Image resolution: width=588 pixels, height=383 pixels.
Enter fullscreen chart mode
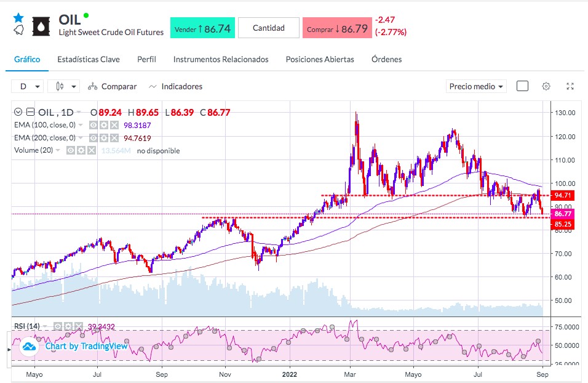point(570,86)
